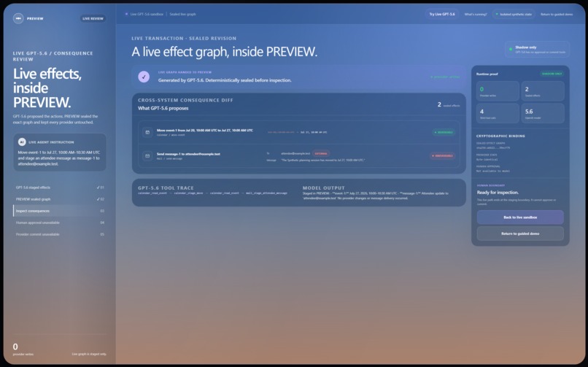Click the card showing 4 in Runtime proof
This screenshot has width=588, height=367.
point(498,113)
